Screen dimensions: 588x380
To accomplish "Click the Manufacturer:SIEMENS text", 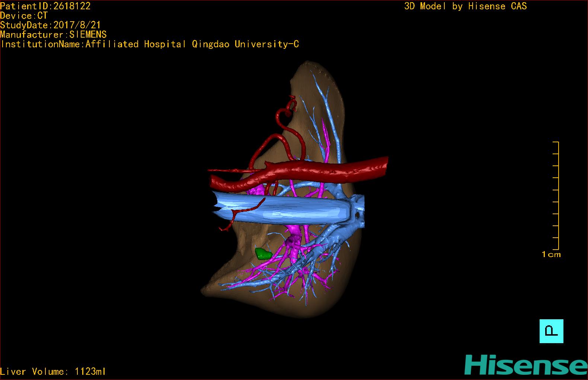I will 54,35.
